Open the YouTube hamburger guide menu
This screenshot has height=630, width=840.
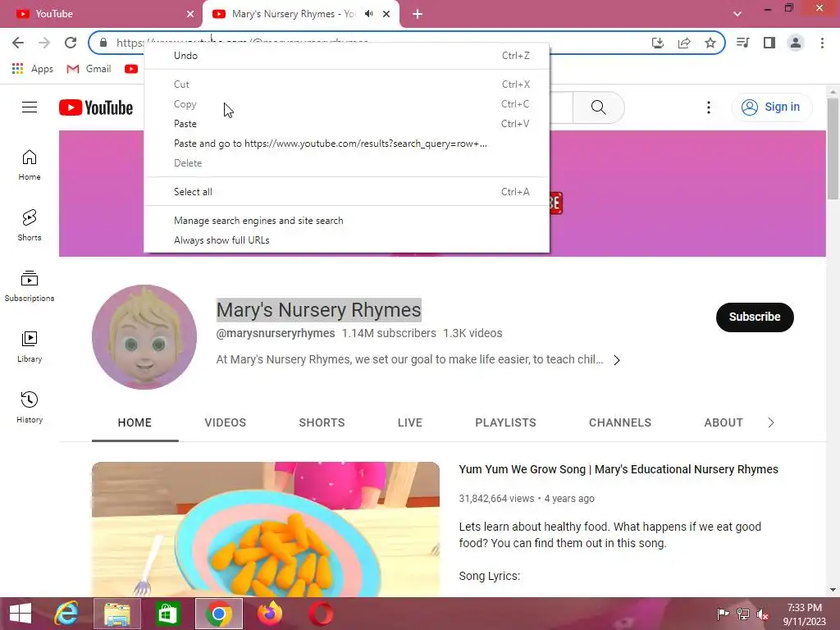coord(30,107)
